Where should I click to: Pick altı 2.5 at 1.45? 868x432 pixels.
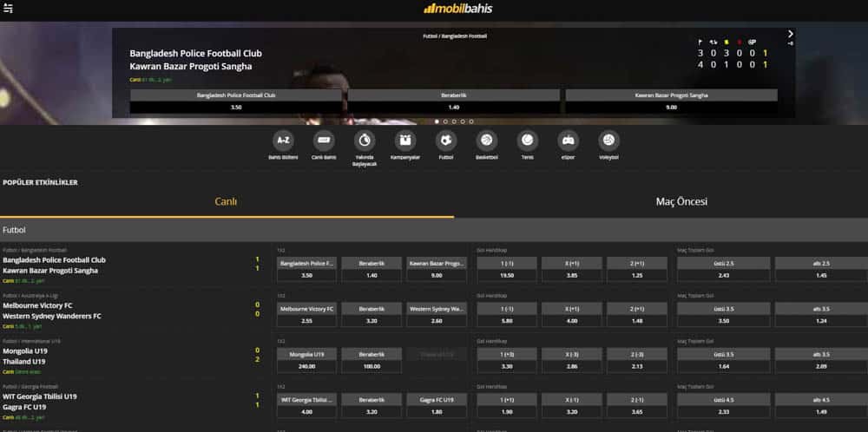click(x=821, y=270)
